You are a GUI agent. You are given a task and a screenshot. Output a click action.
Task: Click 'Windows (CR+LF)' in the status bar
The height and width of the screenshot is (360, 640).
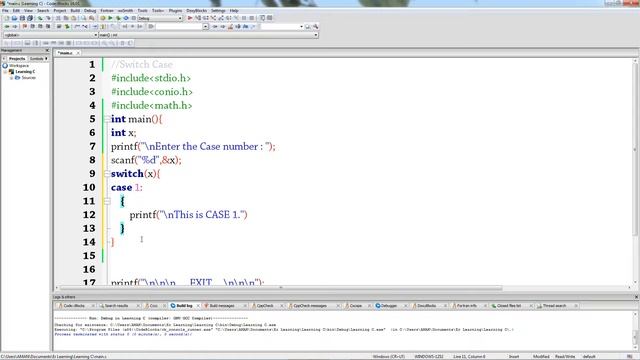tap(389, 357)
